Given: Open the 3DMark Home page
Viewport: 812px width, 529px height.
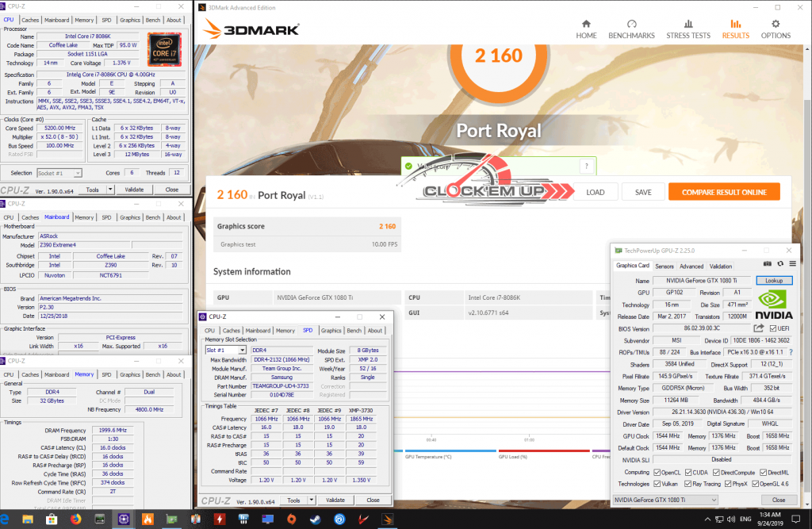Looking at the screenshot, I should click(x=586, y=29).
